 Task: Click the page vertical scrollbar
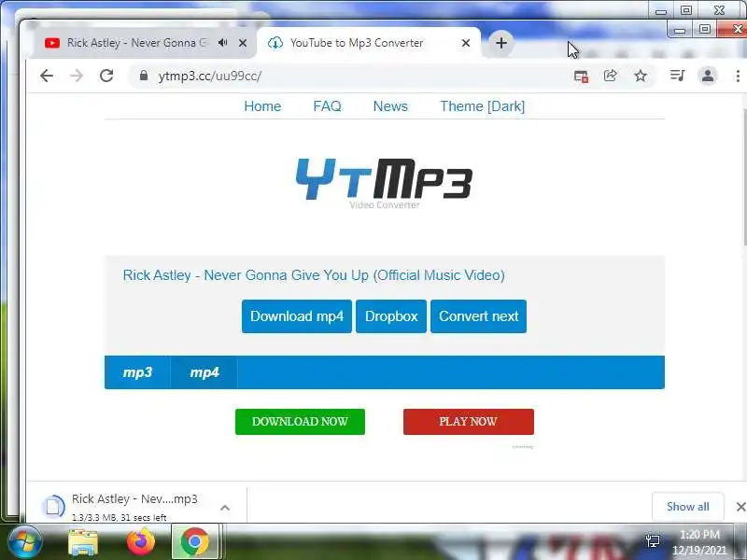[x=743, y=177]
